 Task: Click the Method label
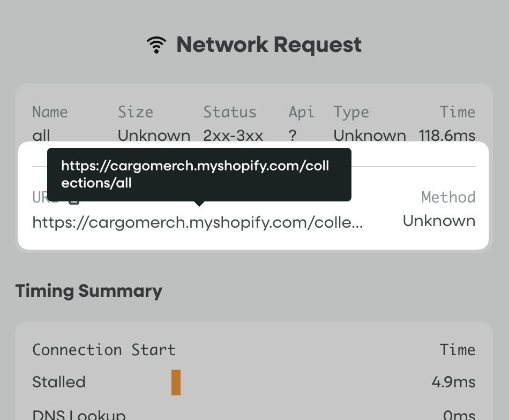point(448,197)
